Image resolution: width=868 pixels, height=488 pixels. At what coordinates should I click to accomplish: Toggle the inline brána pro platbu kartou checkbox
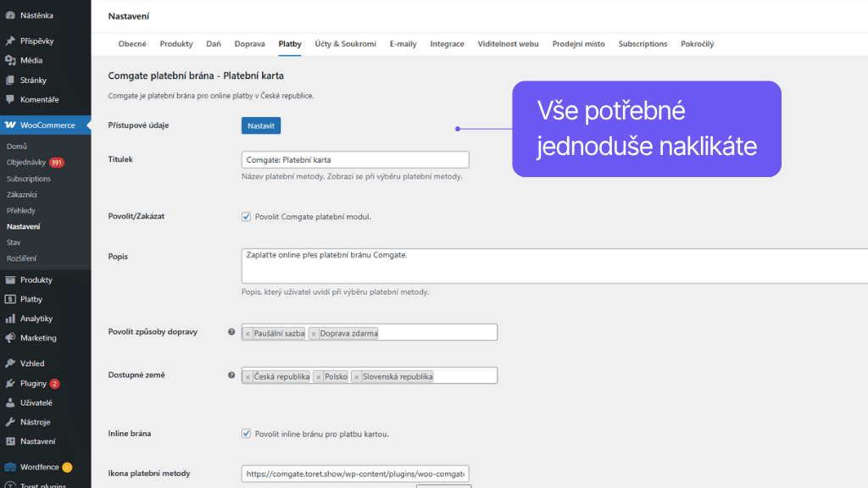click(x=247, y=434)
